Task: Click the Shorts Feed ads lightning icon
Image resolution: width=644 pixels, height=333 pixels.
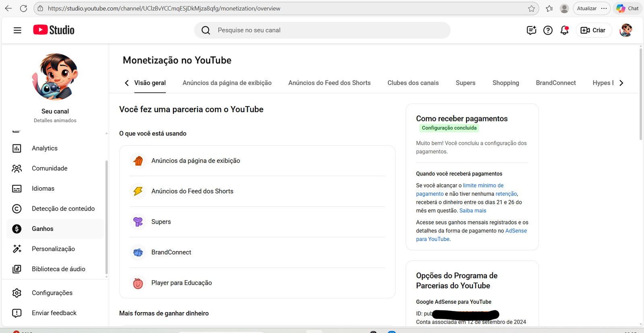Action: (138, 191)
